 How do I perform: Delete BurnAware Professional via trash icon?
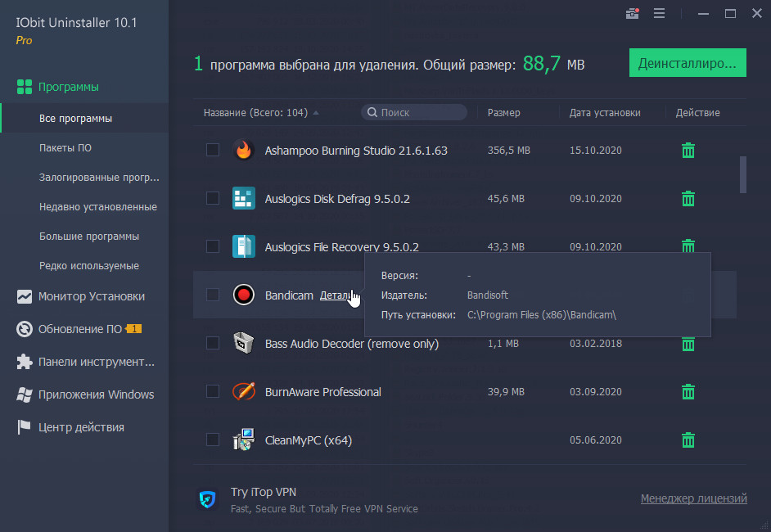click(688, 391)
